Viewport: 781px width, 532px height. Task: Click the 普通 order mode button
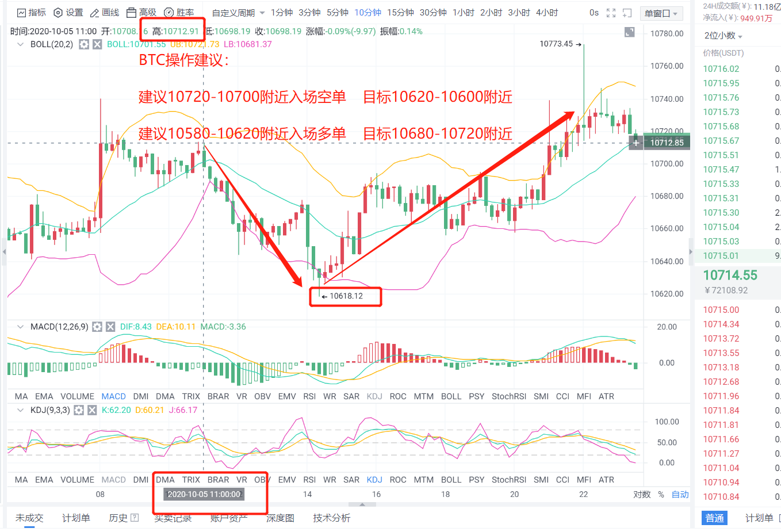click(714, 517)
